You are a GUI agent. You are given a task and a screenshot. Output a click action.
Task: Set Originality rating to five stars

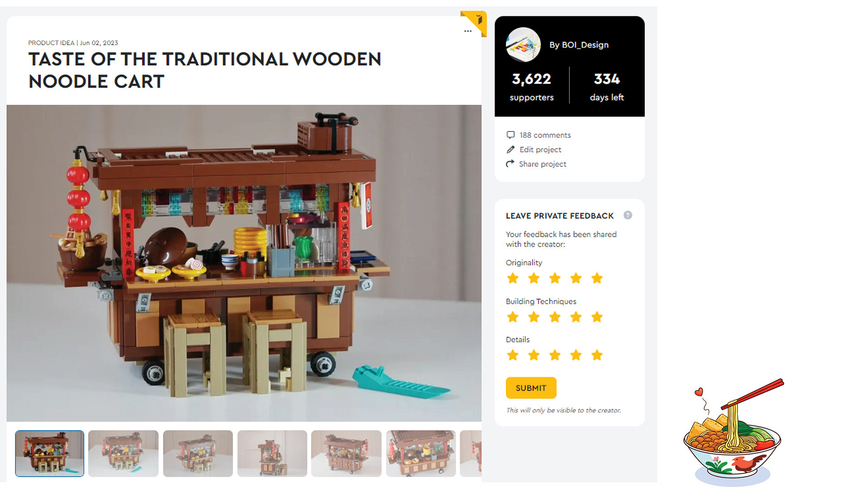point(597,278)
